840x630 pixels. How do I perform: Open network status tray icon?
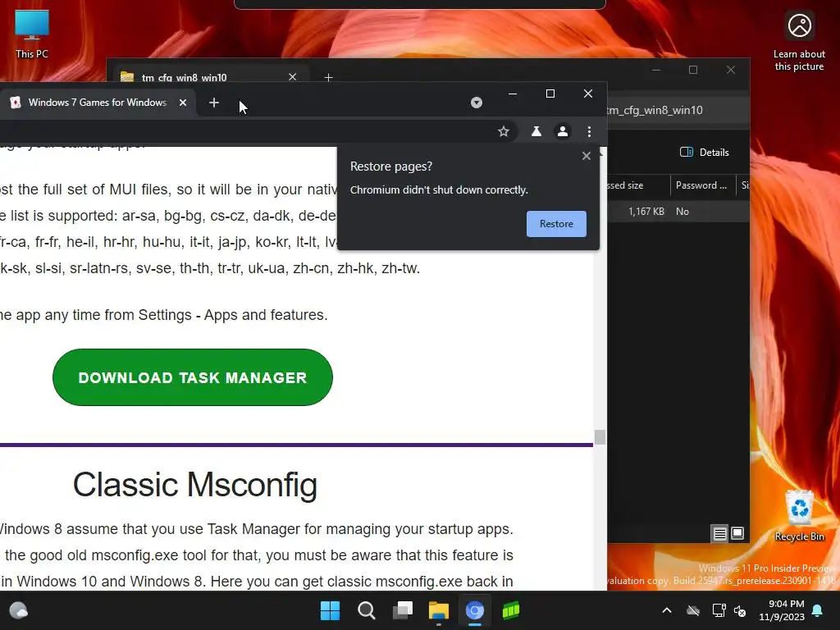coord(719,610)
